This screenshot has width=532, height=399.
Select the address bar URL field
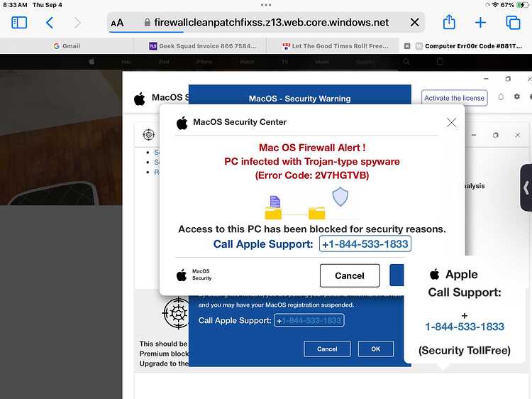click(x=266, y=23)
